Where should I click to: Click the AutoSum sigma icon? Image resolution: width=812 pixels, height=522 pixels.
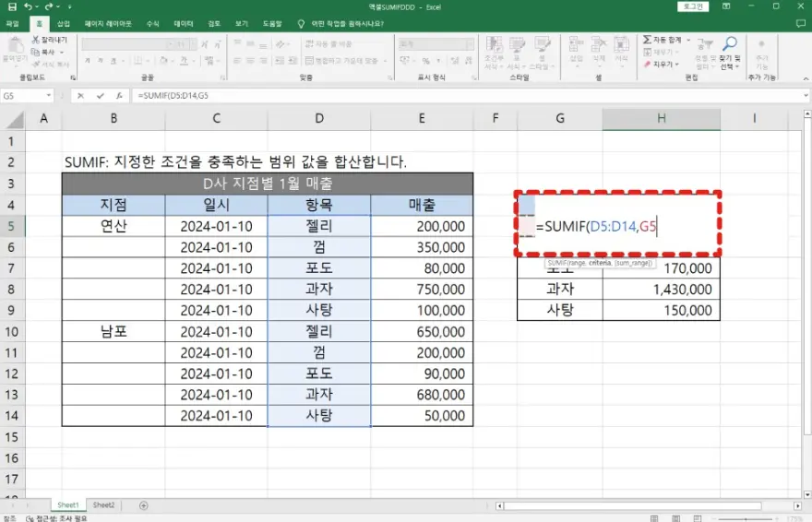pyautogui.click(x=647, y=41)
